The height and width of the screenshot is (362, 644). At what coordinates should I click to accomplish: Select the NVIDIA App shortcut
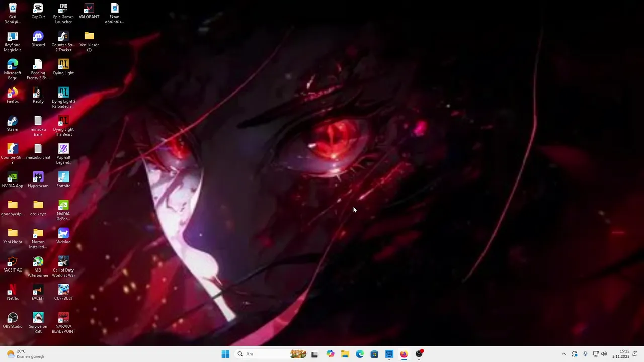[x=13, y=180]
